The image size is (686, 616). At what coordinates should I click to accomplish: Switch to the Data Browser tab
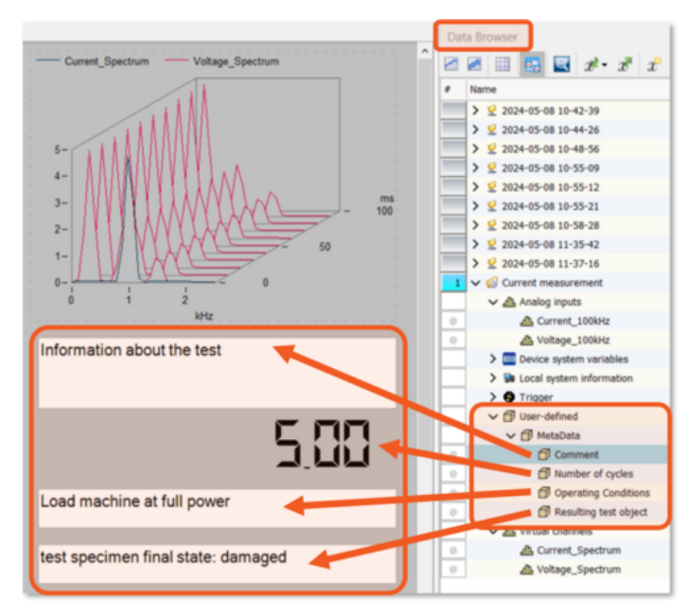[x=483, y=37]
